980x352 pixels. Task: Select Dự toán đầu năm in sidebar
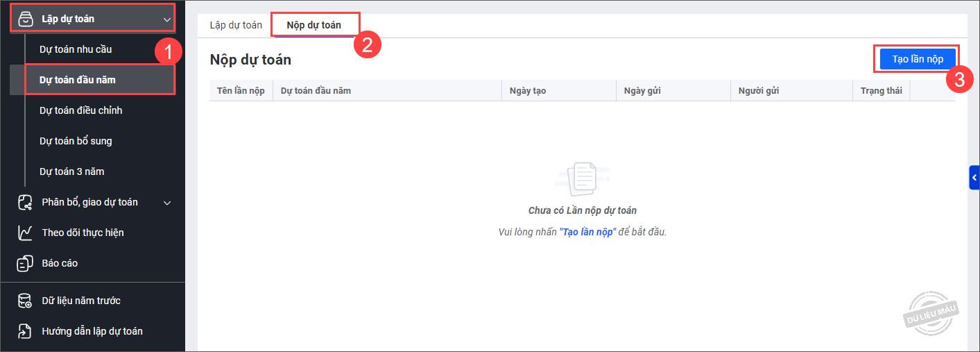(x=78, y=80)
